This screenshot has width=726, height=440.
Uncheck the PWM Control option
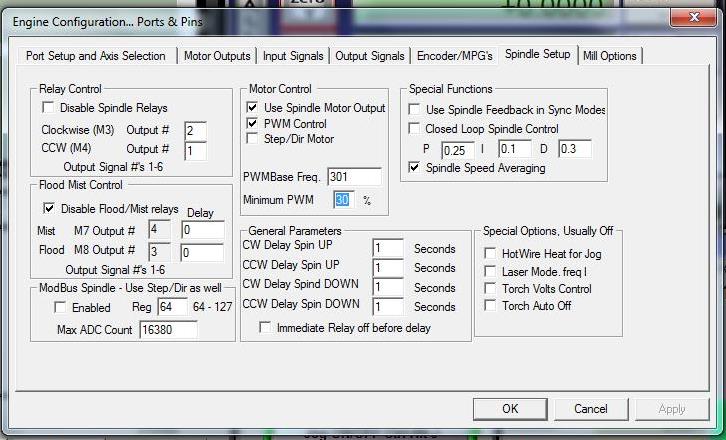pos(252,124)
